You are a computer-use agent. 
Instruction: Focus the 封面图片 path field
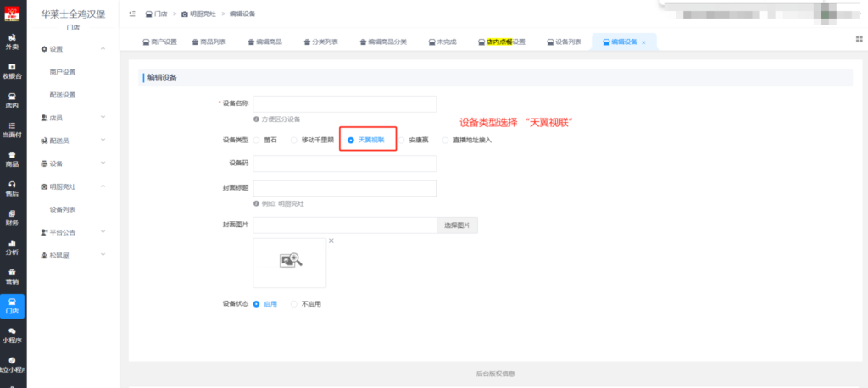click(x=345, y=225)
